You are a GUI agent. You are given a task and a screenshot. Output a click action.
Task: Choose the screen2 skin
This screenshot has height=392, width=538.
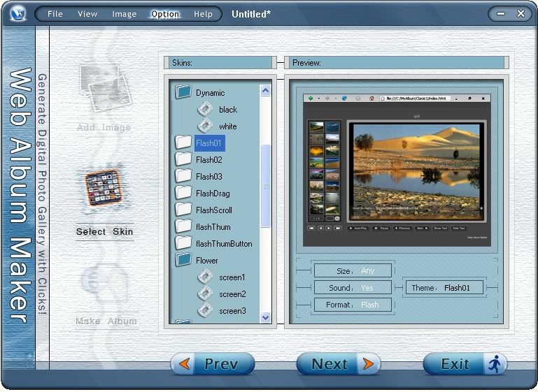[x=232, y=294]
